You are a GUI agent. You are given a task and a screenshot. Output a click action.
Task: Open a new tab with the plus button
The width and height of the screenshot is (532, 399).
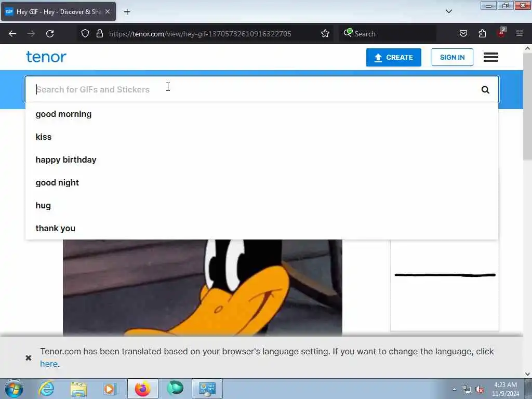(127, 12)
